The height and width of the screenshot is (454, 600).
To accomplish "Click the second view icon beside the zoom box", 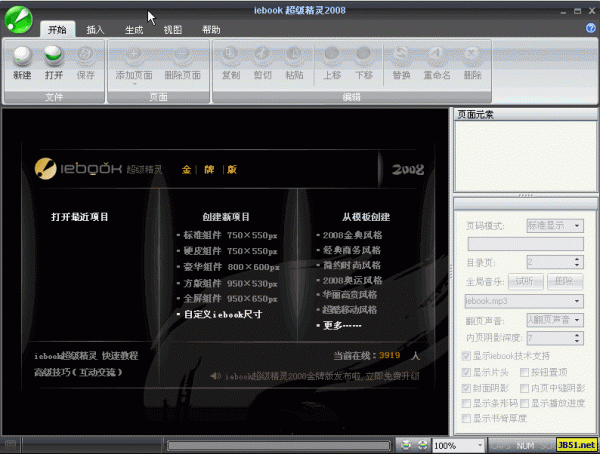I will pyautogui.click(x=422, y=445).
